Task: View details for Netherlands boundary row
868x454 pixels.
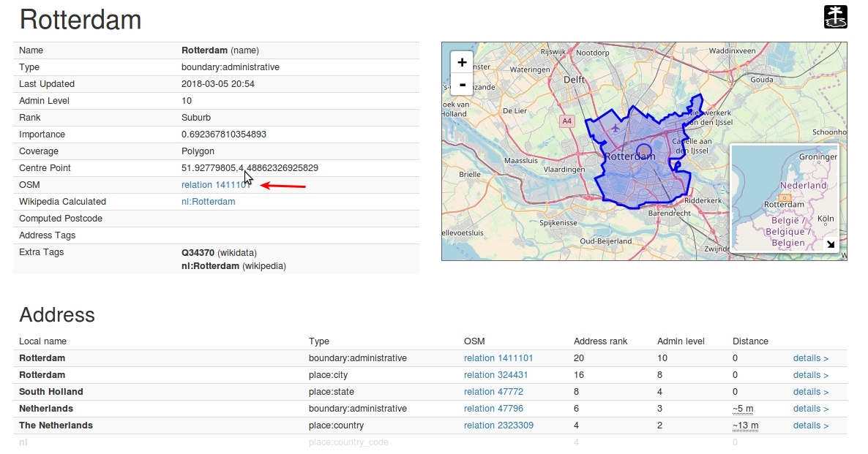Action: pos(810,408)
